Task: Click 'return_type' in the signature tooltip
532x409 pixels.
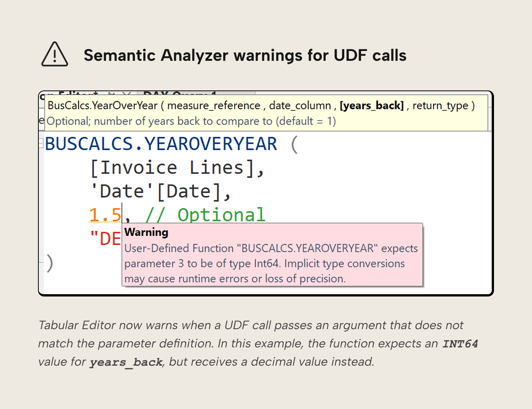Action: (440, 105)
